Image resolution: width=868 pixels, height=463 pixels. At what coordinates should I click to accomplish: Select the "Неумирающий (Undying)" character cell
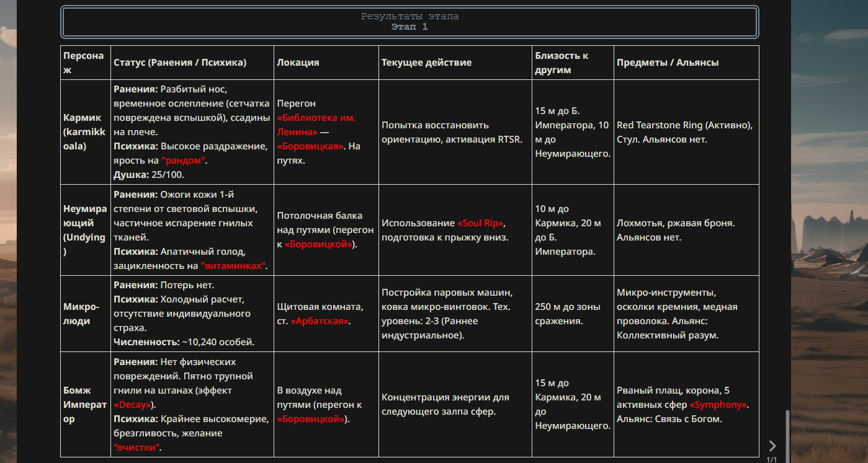(x=86, y=230)
